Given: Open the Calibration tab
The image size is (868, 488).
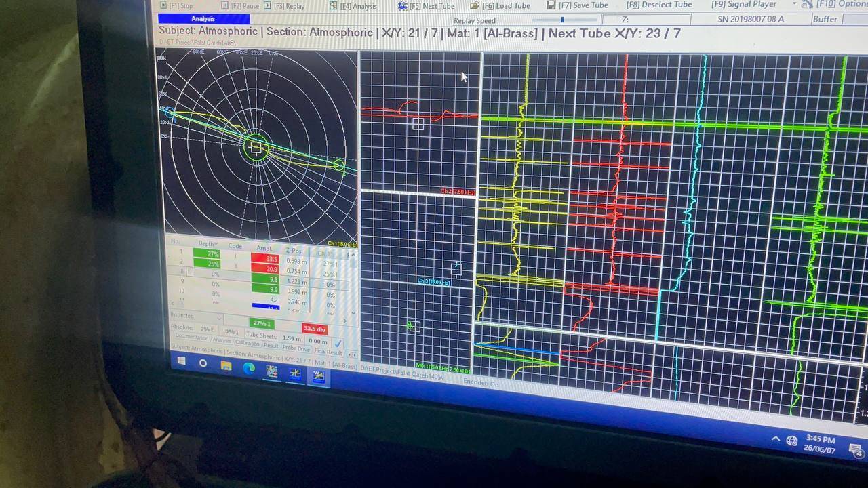Looking at the screenshot, I should point(247,342).
